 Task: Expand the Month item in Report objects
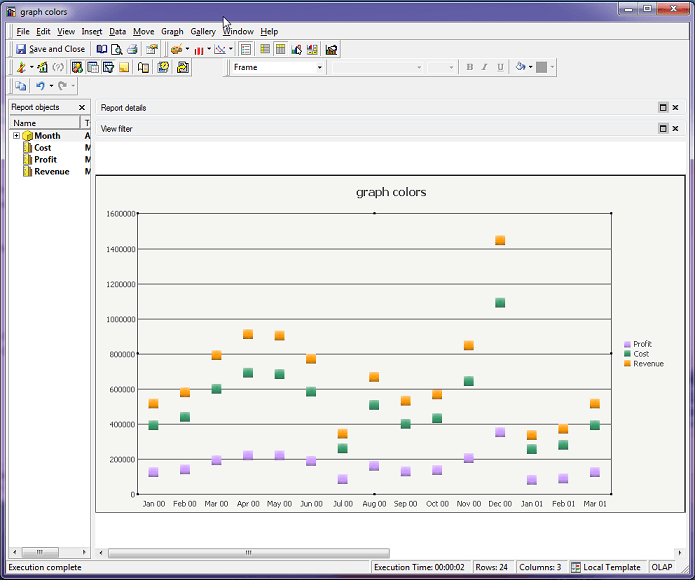coord(16,136)
